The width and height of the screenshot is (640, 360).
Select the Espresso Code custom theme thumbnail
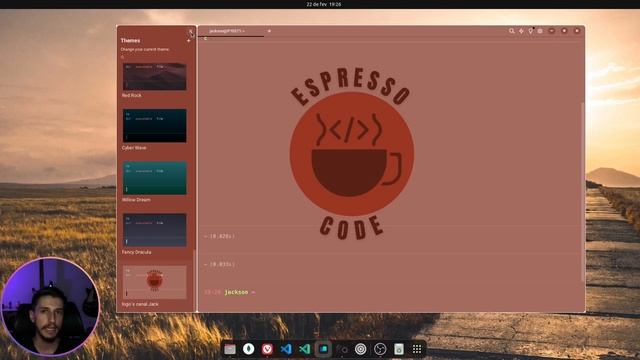pos(155,282)
